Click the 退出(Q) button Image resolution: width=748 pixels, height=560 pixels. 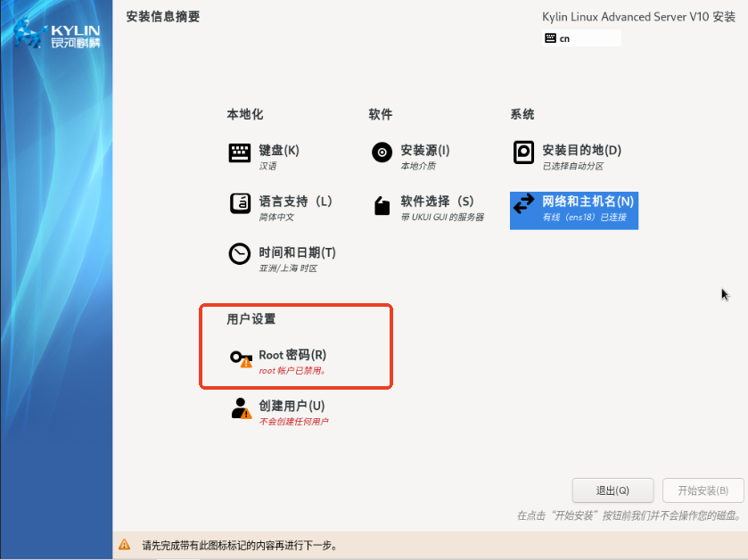(612, 490)
